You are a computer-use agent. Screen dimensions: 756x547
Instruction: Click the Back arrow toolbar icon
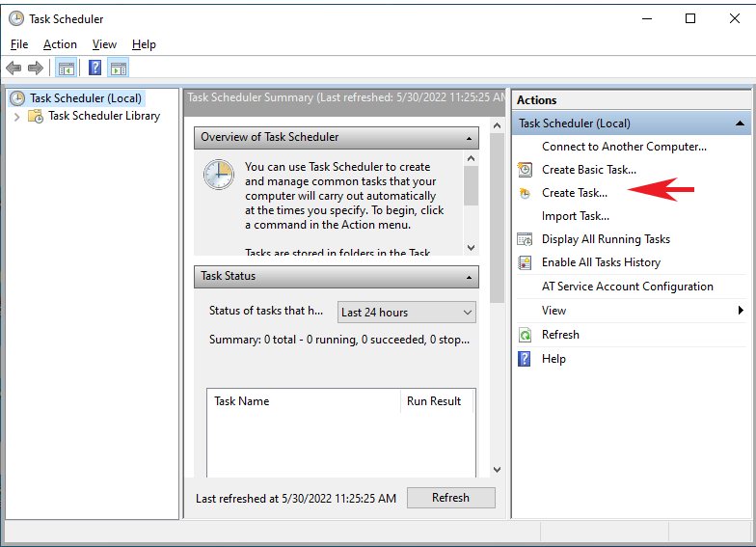pos(13,68)
